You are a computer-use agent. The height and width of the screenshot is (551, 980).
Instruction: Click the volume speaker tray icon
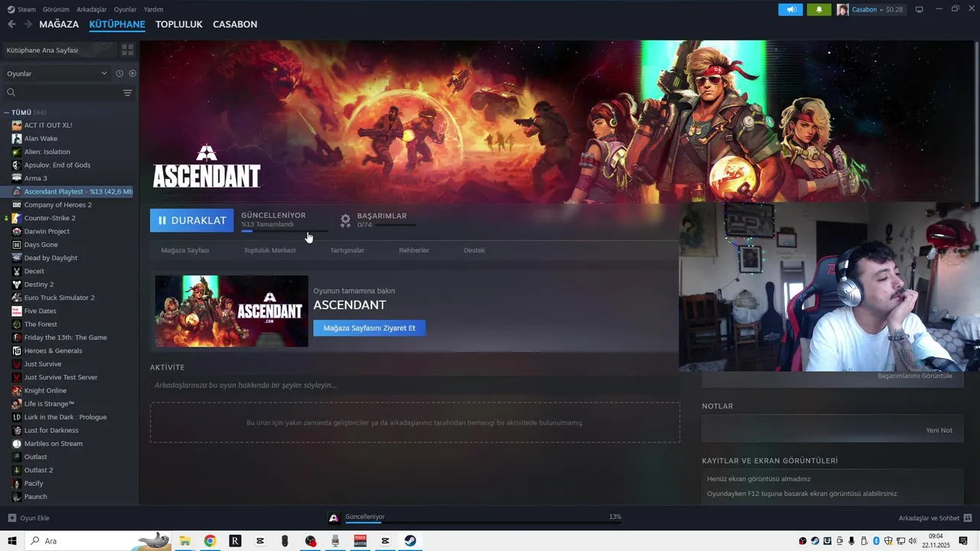coord(913,541)
